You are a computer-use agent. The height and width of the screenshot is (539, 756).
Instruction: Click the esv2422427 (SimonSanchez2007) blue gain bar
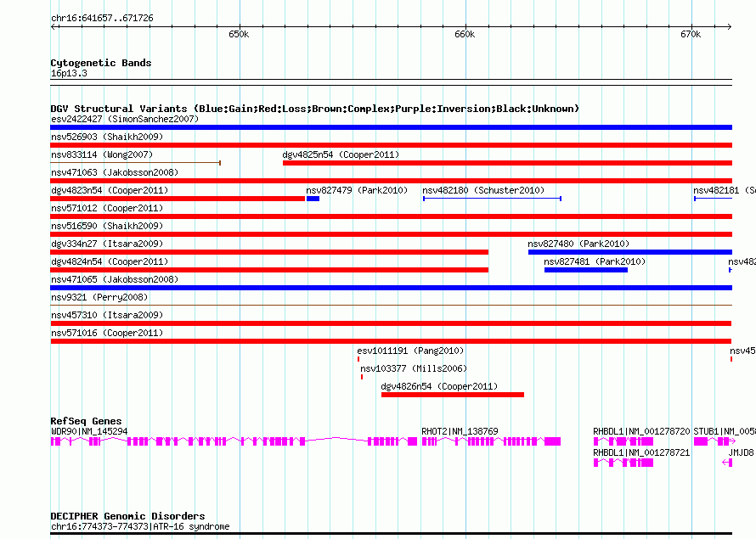[x=391, y=127]
